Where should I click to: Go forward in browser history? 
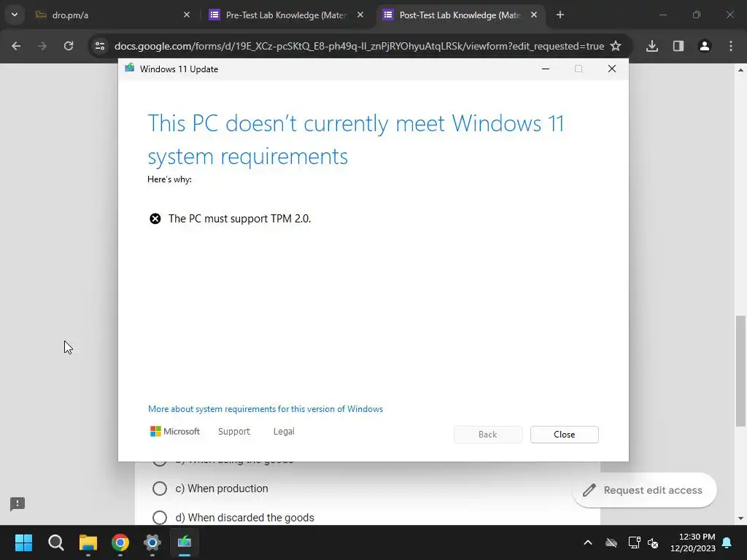coord(42,46)
